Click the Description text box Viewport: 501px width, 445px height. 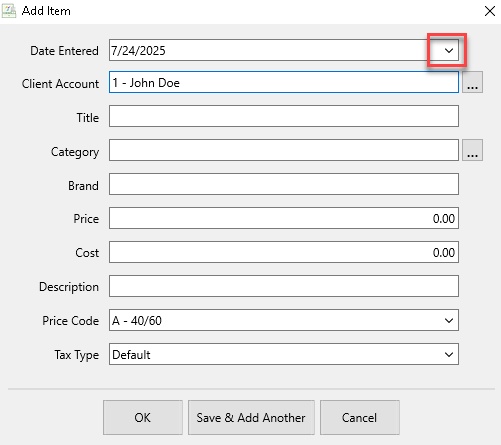click(284, 286)
